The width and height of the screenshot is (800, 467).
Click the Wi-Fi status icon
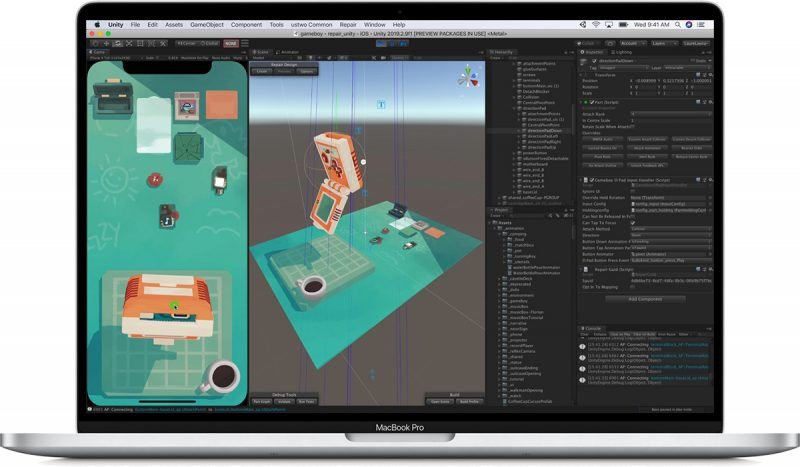pyautogui.click(x=595, y=24)
